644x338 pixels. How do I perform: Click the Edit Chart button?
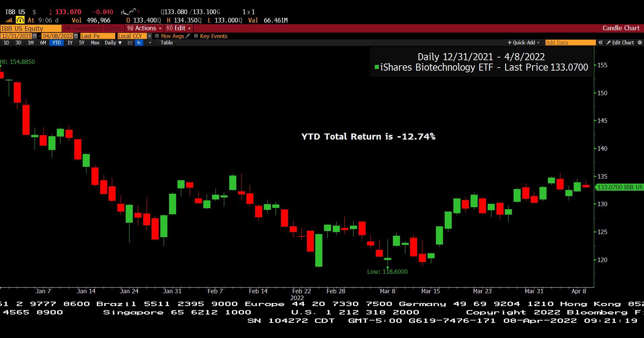pyautogui.click(x=620, y=43)
